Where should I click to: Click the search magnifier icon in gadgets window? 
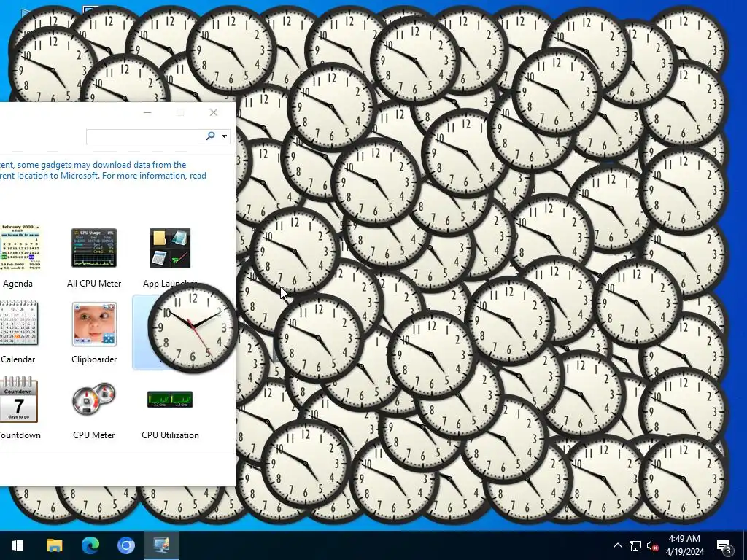point(210,136)
